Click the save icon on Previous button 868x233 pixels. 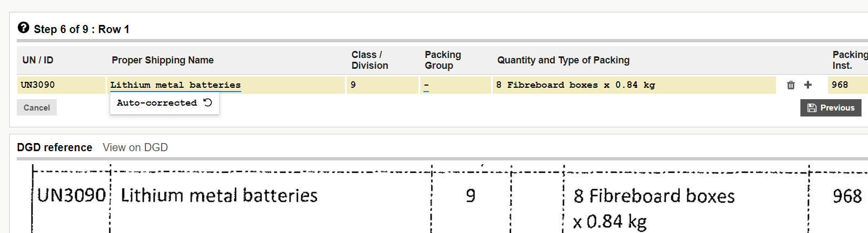pyautogui.click(x=812, y=108)
